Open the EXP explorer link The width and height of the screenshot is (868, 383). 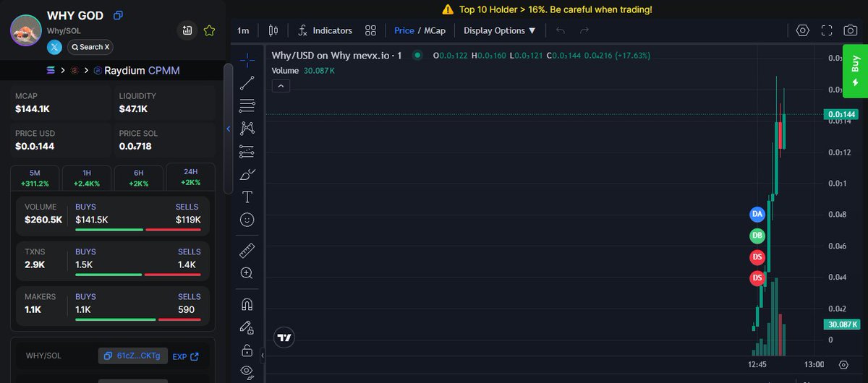186,356
